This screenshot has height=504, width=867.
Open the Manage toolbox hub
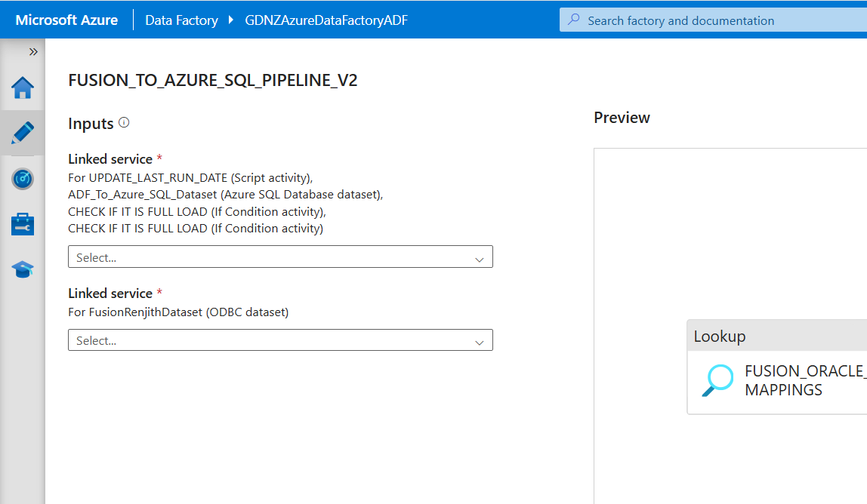point(23,224)
